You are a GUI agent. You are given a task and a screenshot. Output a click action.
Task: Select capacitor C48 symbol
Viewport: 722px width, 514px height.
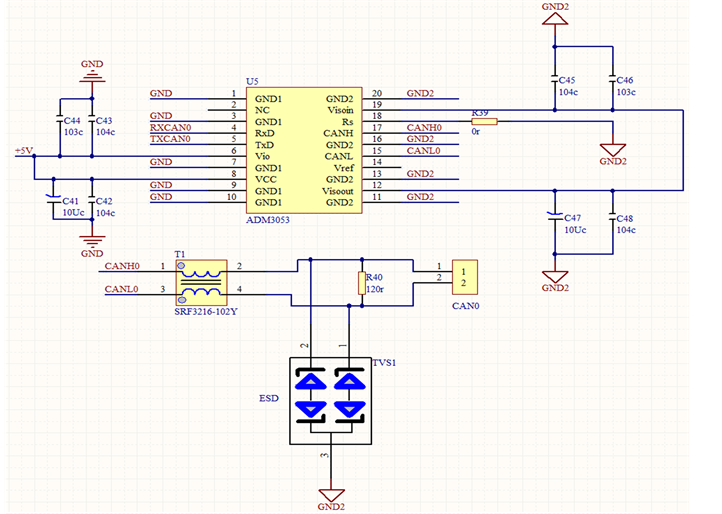point(612,217)
